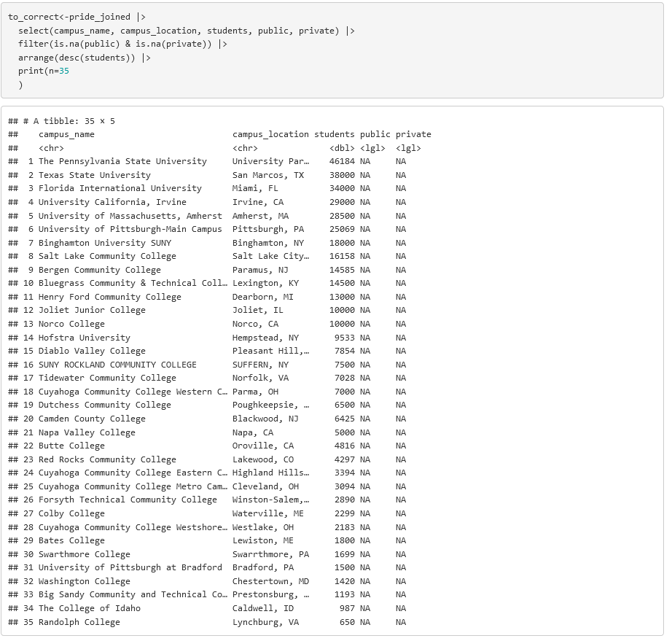Click the 'campus_location' column header
Screen dimensions: 672x641
(x=270, y=135)
